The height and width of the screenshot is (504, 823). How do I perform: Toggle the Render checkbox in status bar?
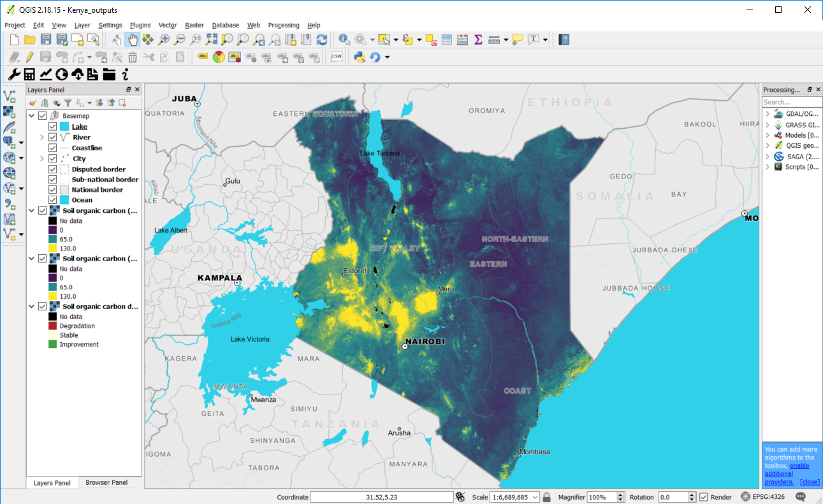point(704,497)
